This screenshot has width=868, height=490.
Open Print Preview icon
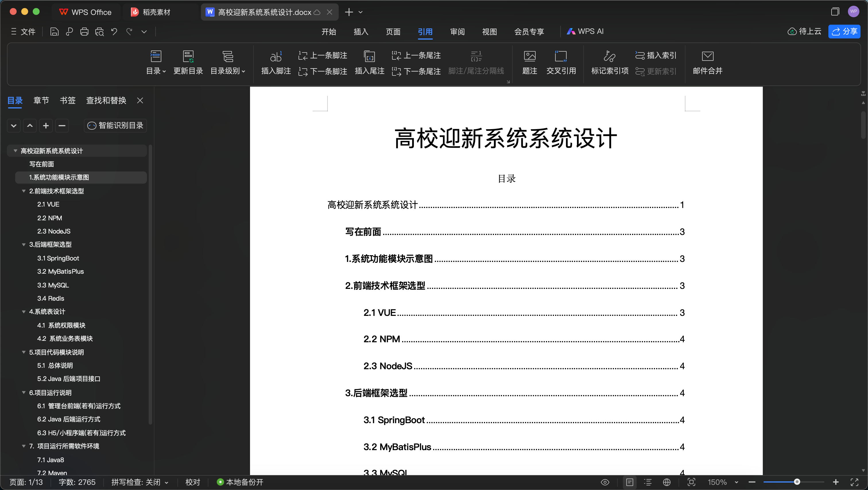pyautogui.click(x=99, y=32)
